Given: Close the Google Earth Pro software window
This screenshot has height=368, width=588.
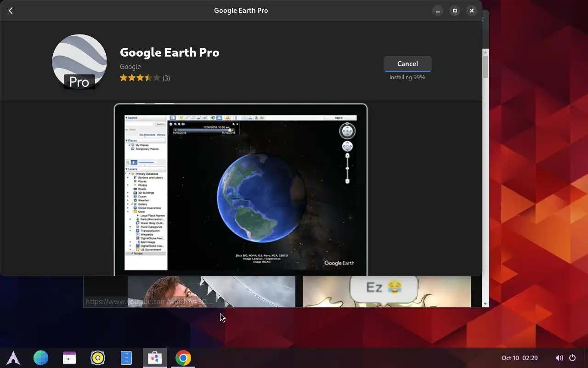Looking at the screenshot, I should click(471, 11).
